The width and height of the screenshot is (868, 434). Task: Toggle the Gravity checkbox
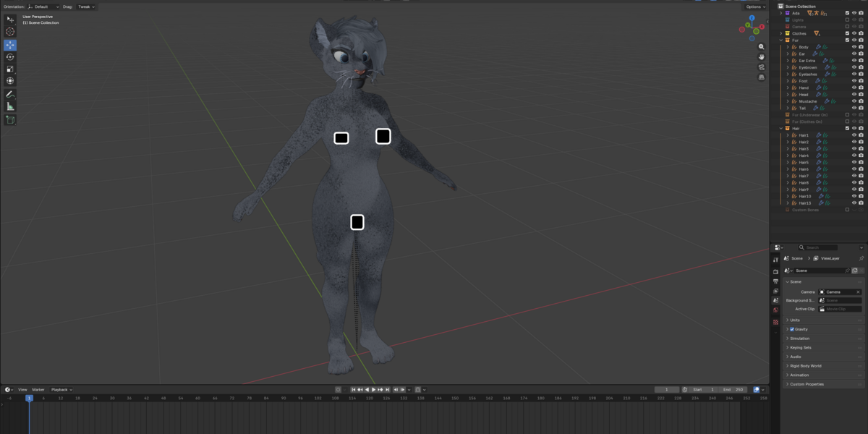792,329
